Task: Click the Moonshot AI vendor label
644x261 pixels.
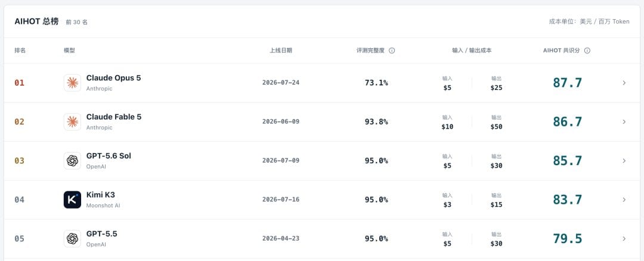Action: point(103,206)
